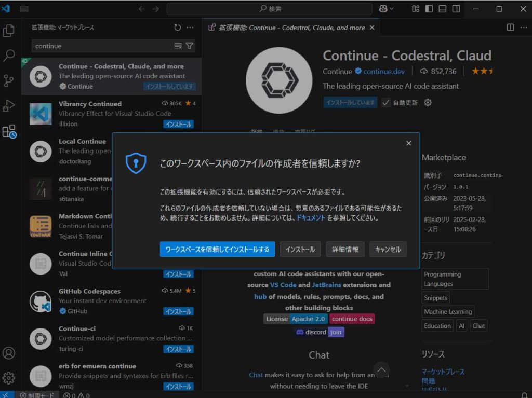Open the continue.dev publisher link
The width and height of the screenshot is (532, 398).
point(384,72)
